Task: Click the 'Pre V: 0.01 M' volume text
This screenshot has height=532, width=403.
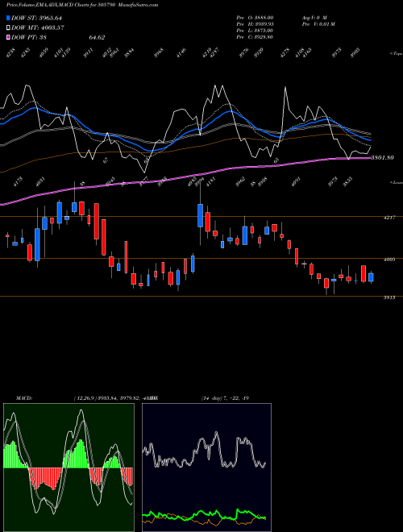Action: (318, 23)
